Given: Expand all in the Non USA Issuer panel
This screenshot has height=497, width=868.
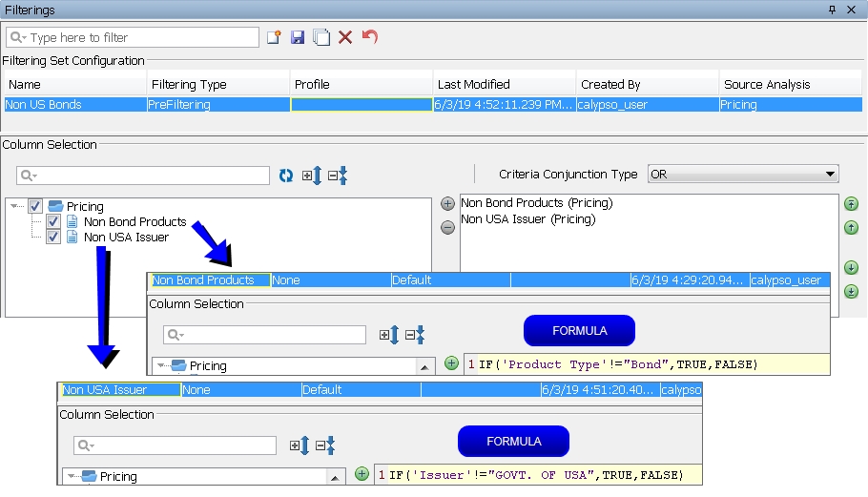Looking at the screenshot, I should (x=300, y=445).
